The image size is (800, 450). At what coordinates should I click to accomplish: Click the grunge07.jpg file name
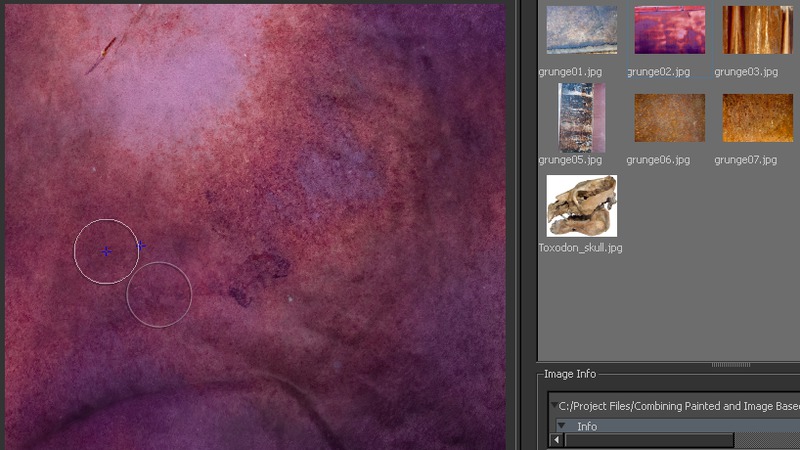tap(746, 160)
